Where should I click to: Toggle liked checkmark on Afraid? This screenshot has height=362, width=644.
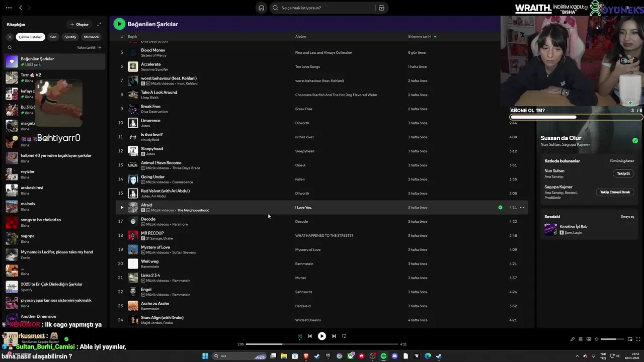[500, 207]
